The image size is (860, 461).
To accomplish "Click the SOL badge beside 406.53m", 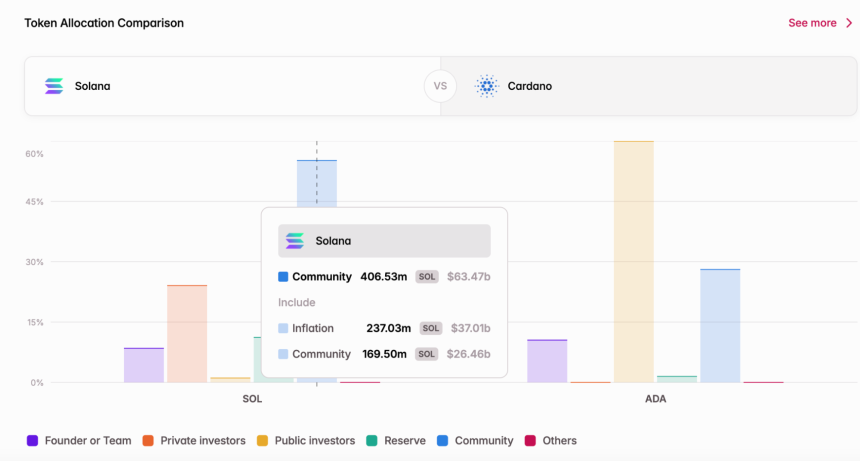I will (427, 277).
